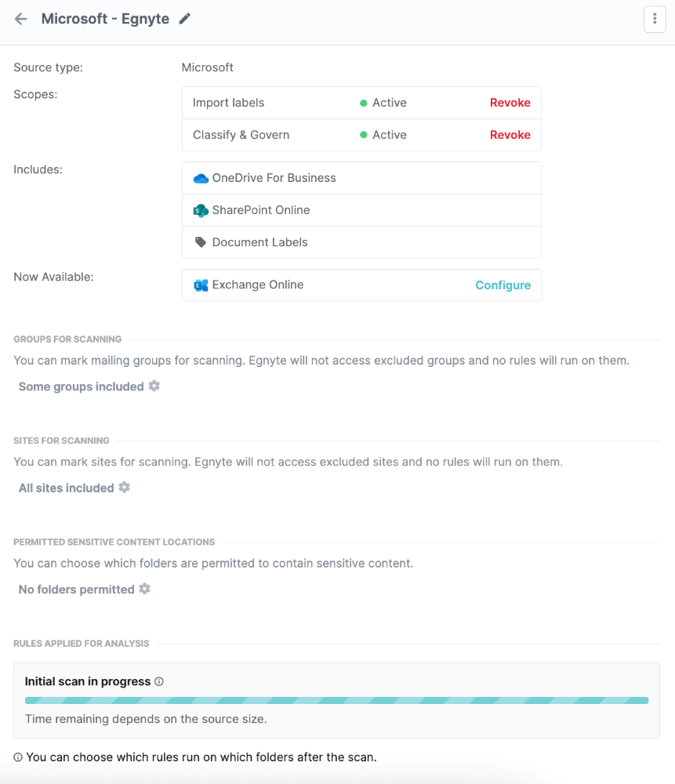Click the SharePoint Online icon
The height and width of the screenshot is (784, 675).
(x=201, y=210)
